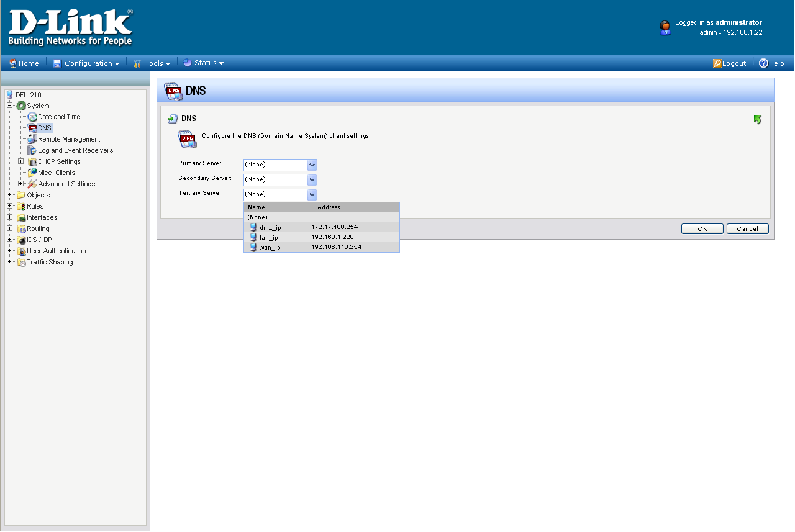This screenshot has width=795, height=532.
Task: Click the Name column header in the dropdown list
Action: (257, 207)
